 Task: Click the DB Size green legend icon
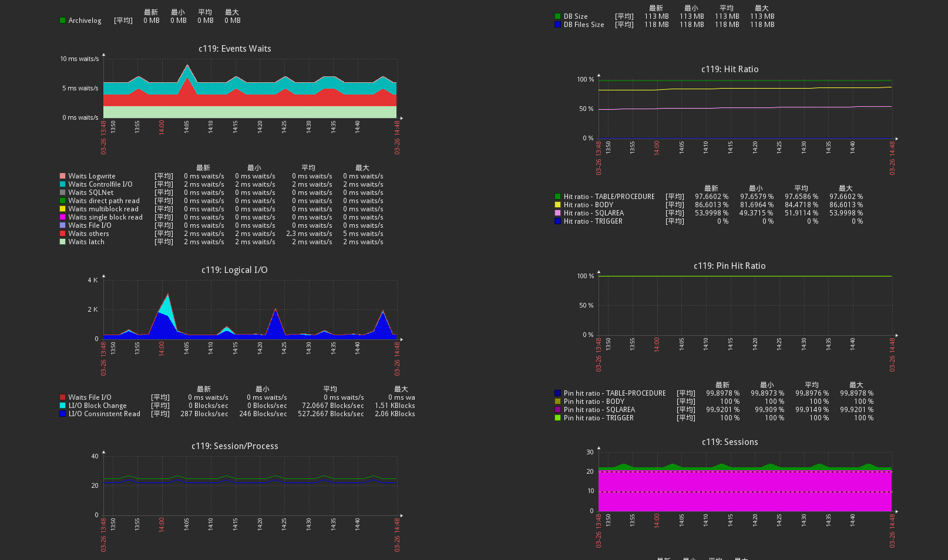[557, 16]
